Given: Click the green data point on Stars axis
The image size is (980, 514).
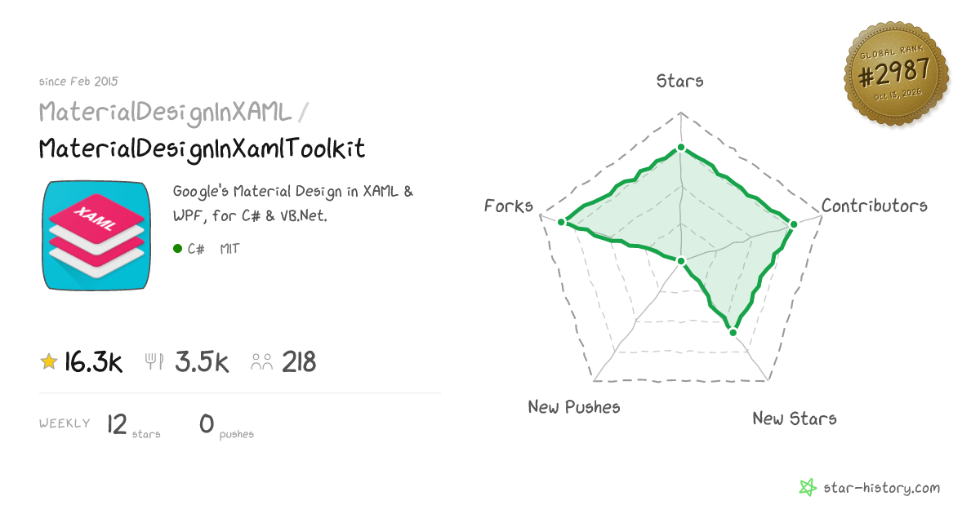Looking at the screenshot, I should pos(680,148).
